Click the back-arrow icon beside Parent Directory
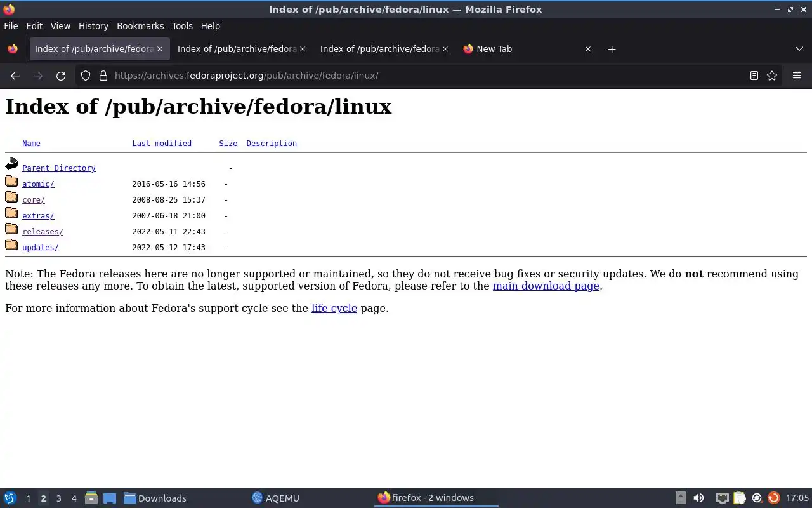This screenshot has height=508, width=812. [11, 164]
